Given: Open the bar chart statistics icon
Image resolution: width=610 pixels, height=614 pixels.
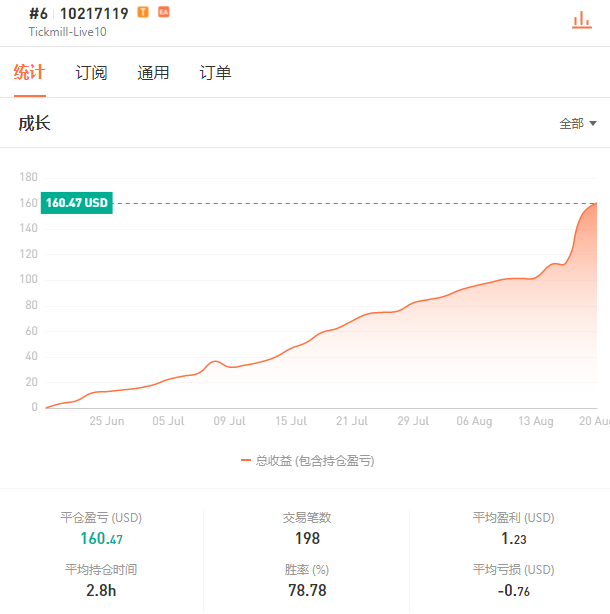Looking at the screenshot, I should [x=582, y=20].
